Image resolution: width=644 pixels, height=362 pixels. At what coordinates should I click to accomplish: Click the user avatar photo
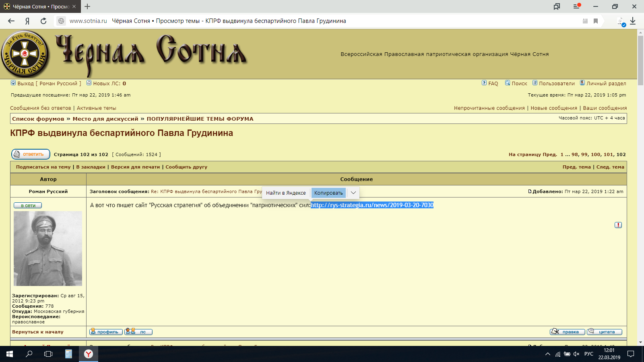point(48,249)
